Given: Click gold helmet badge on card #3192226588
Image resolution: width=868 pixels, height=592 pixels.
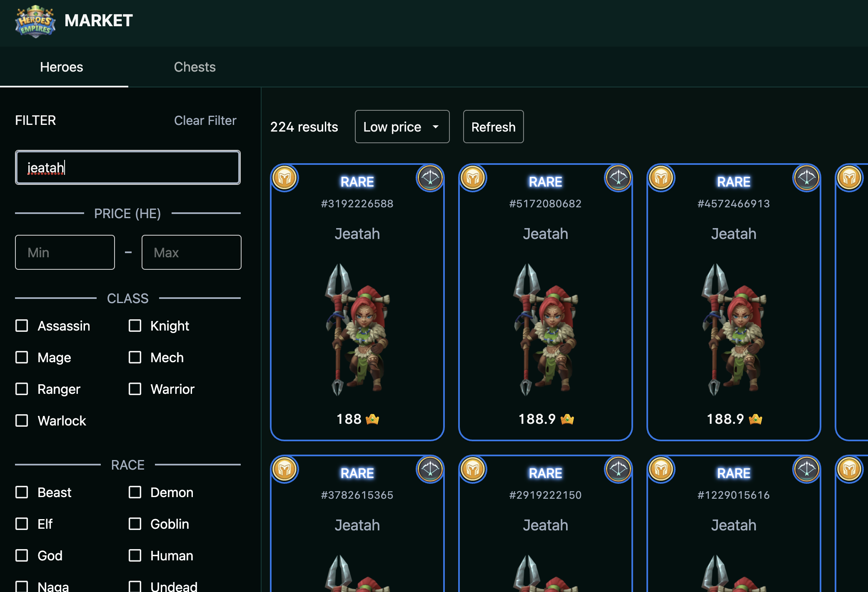Looking at the screenshot, I should 285,178.
